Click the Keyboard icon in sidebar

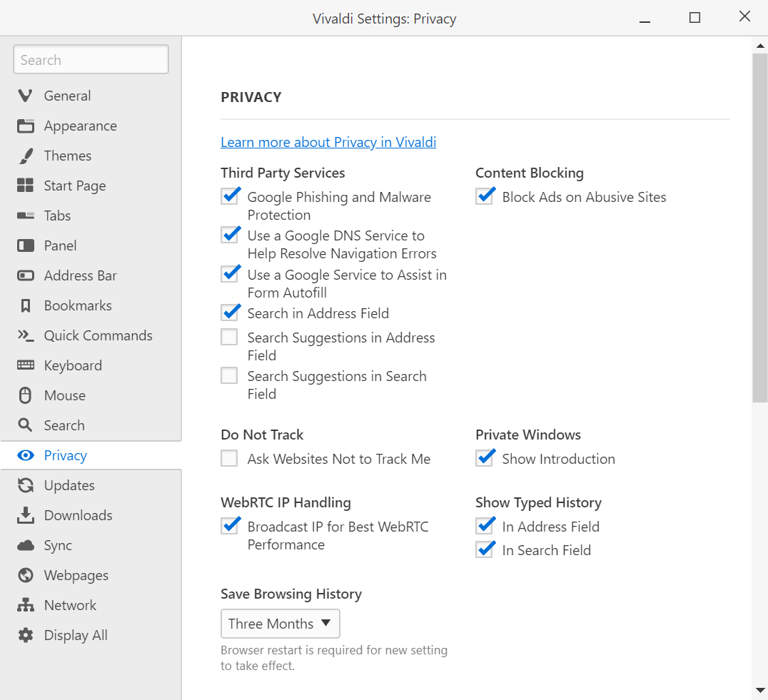click(x=26, y=365)
